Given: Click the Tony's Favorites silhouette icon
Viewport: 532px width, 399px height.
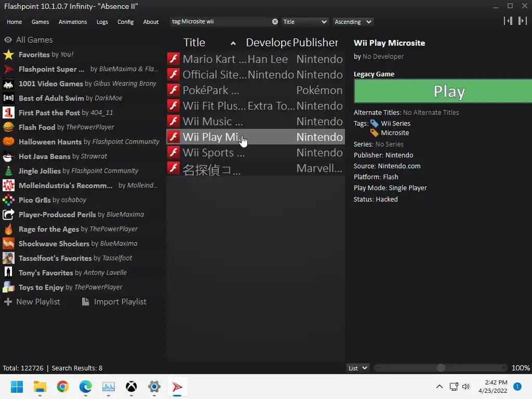Looking at the screenshot, I should click(8, 273).
